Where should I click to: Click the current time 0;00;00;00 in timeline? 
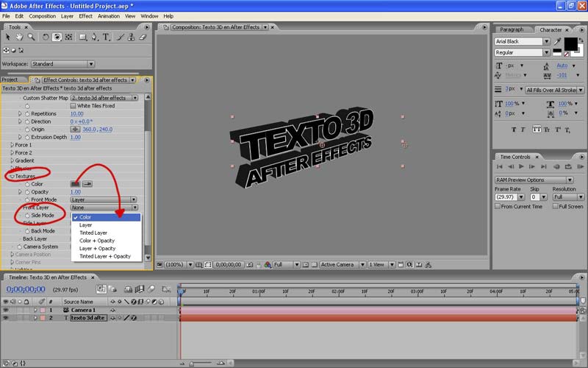[x=26, y=289]
